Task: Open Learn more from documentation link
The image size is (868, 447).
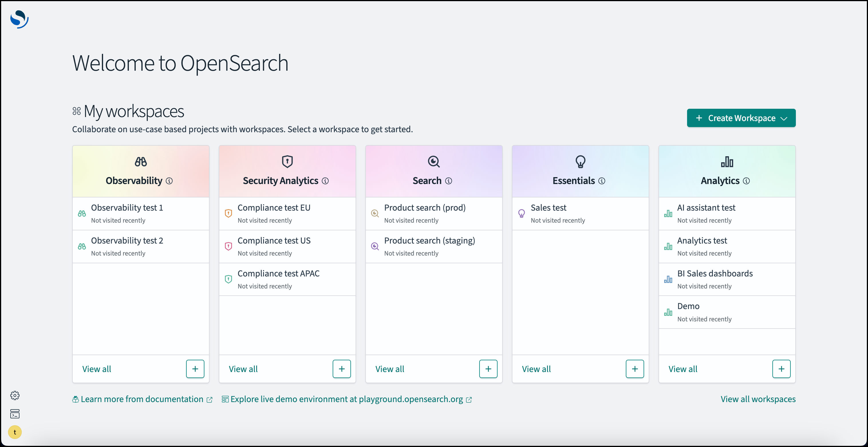Action: [x=142, y=399]
